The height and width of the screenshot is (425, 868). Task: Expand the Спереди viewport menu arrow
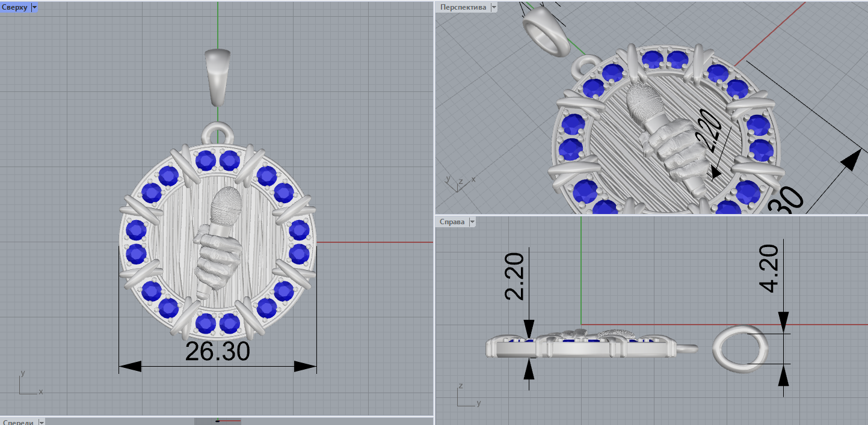42,422
